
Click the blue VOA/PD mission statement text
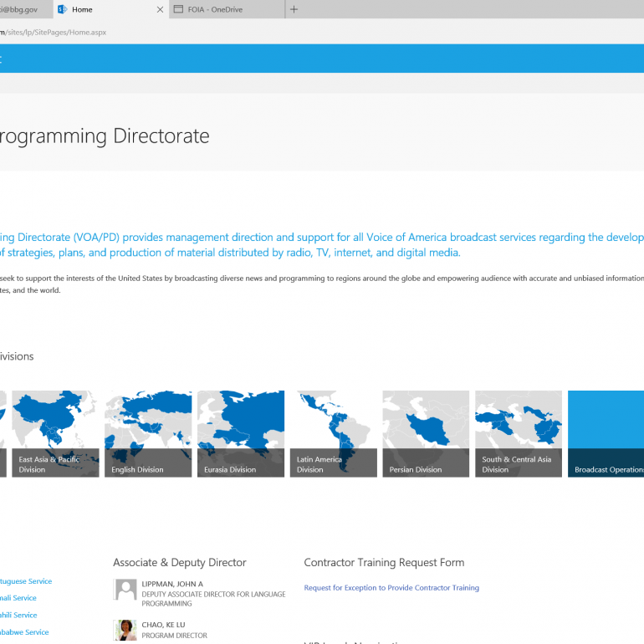pos(322,245)
